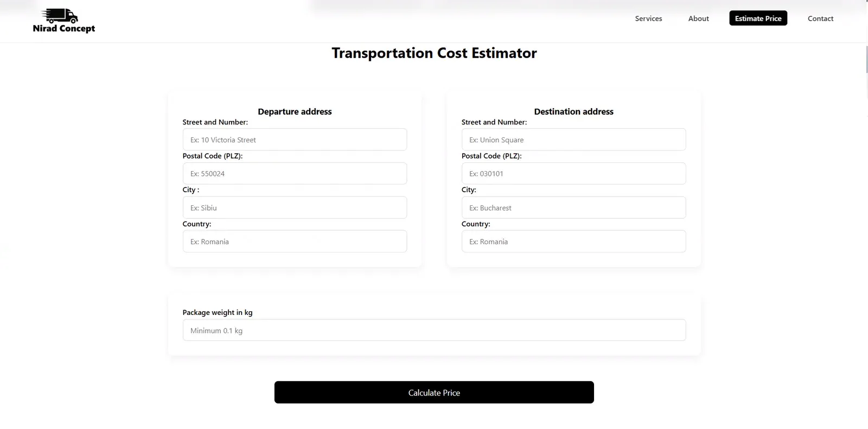Click the Package weight in kg label
This screenshot has width=868, height=429.
pyautogui.click(x=218, y=312)
